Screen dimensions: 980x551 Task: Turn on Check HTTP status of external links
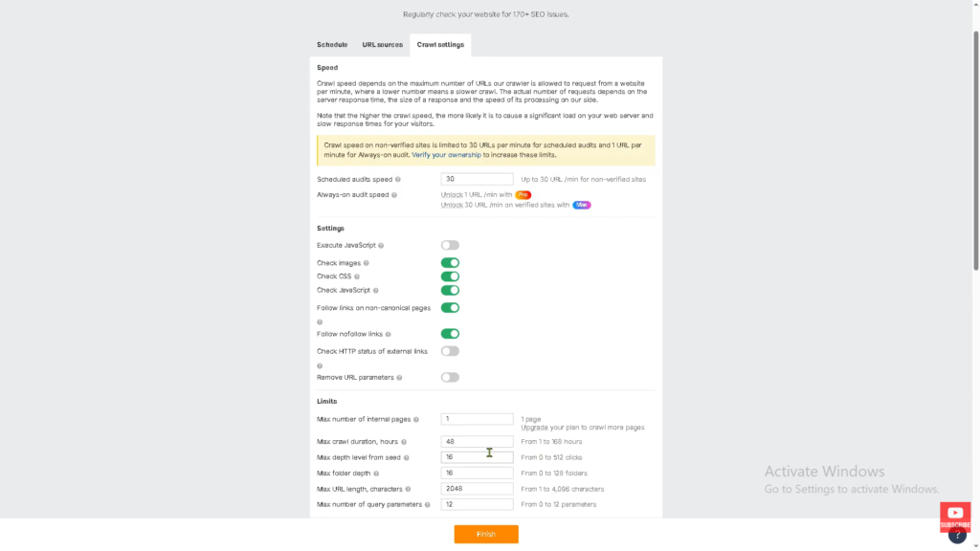point(450,351)
